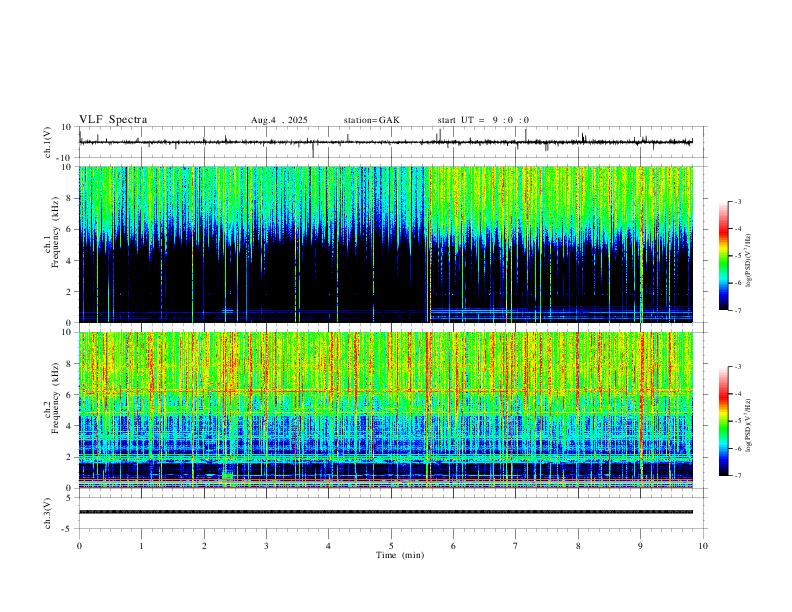Click inside the ch.2 spectrogram panel
Image resolution: width=792 pixels, height=612 pixels.
[x=385, y=410]
